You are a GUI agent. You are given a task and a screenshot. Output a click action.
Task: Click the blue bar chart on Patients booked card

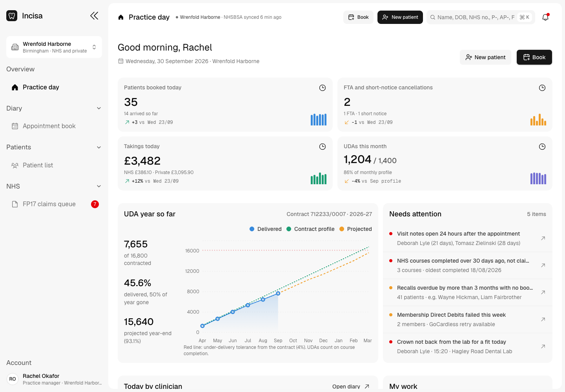319,119
